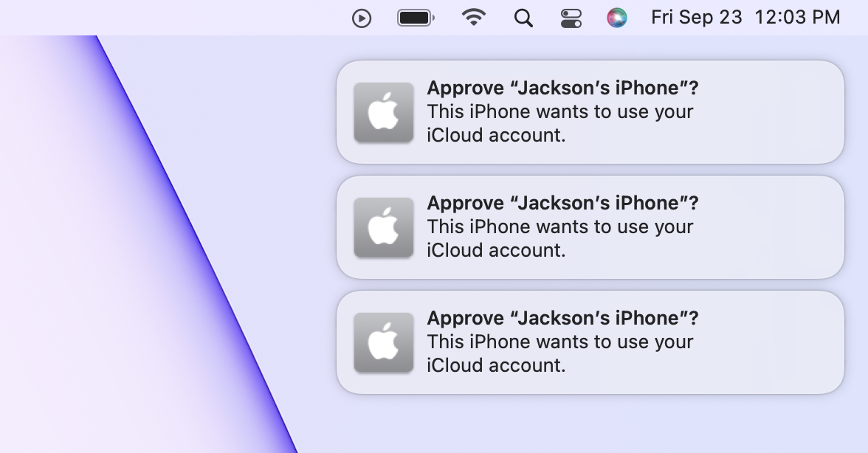This screenshot has width=868, height=453.
Task: Open the Now Playing menu bar icon
Action: tap(362, 18)
